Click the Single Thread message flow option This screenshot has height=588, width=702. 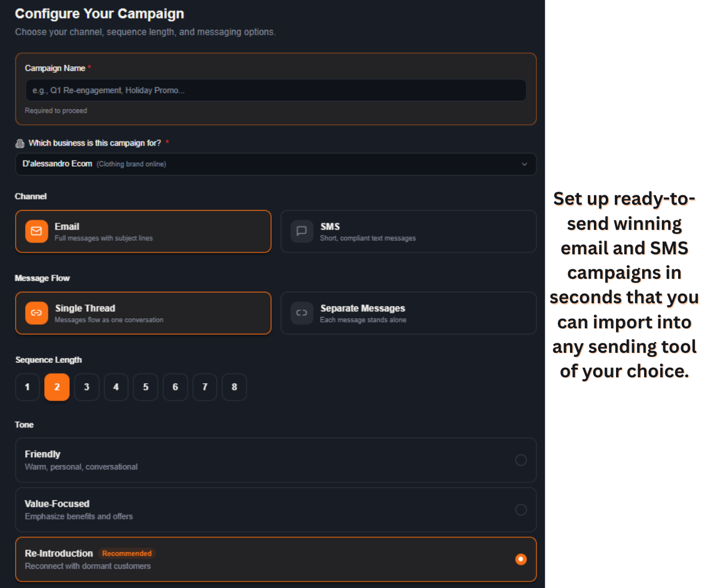pos(143,313)
